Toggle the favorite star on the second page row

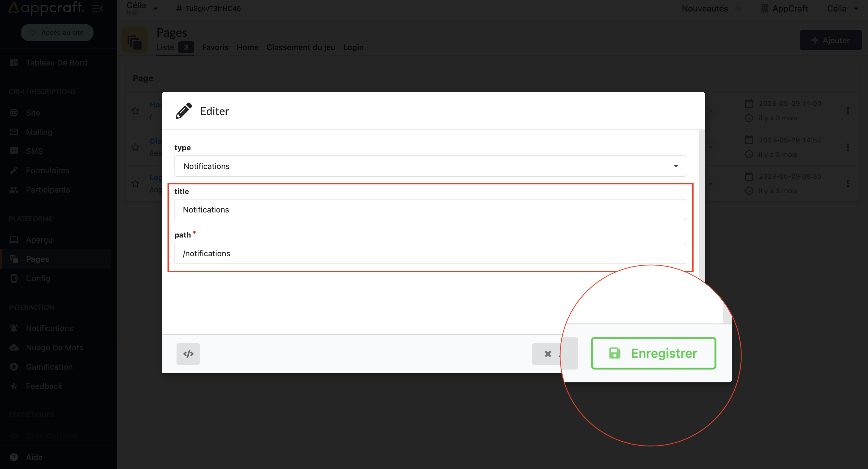click(136, 147)
